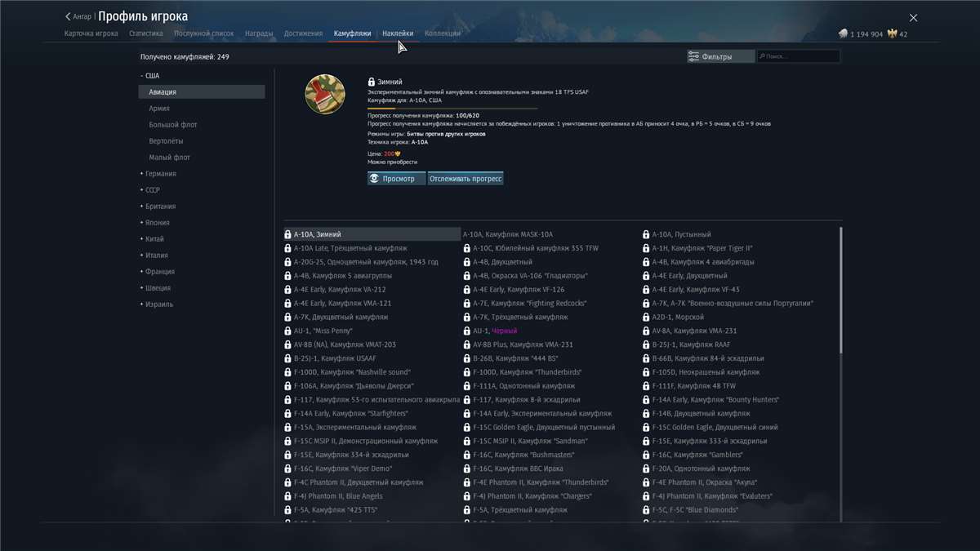This screenshot has width=980, height=551.
Task: Expand the Германия tree section
Action: pos(141,174)
